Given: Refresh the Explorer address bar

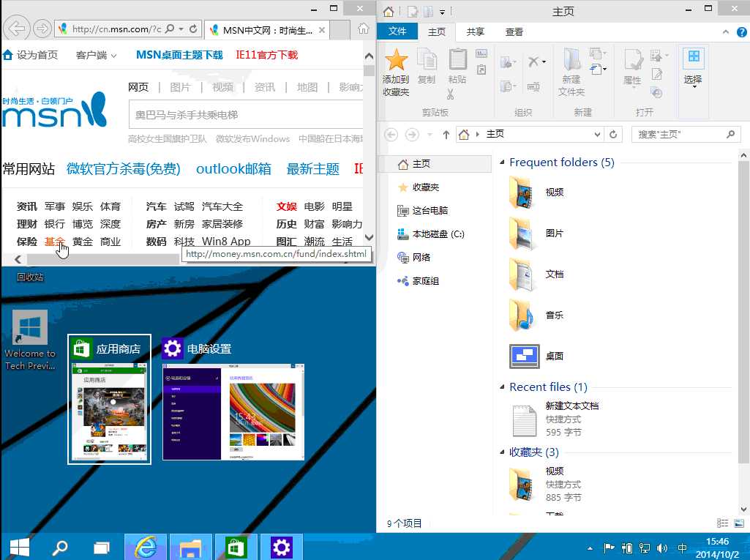Looking at the screenshot, I should tap(613, 135).
